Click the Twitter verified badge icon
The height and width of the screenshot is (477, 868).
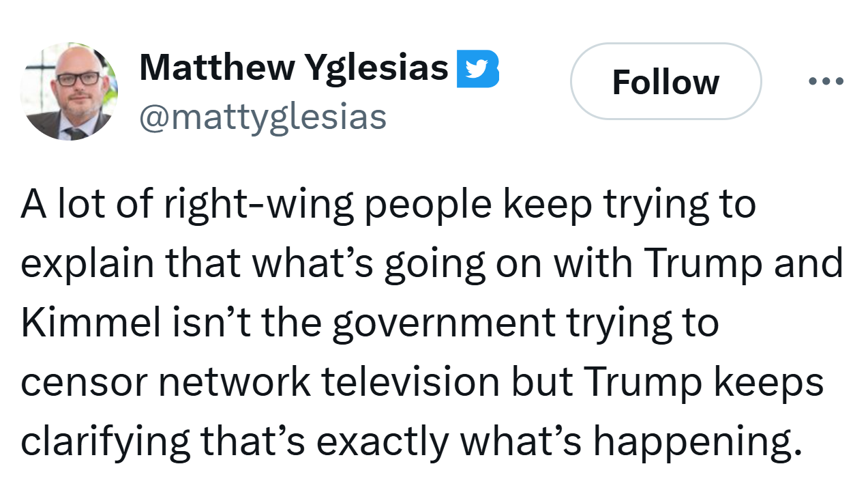click(x=477, y=69)
